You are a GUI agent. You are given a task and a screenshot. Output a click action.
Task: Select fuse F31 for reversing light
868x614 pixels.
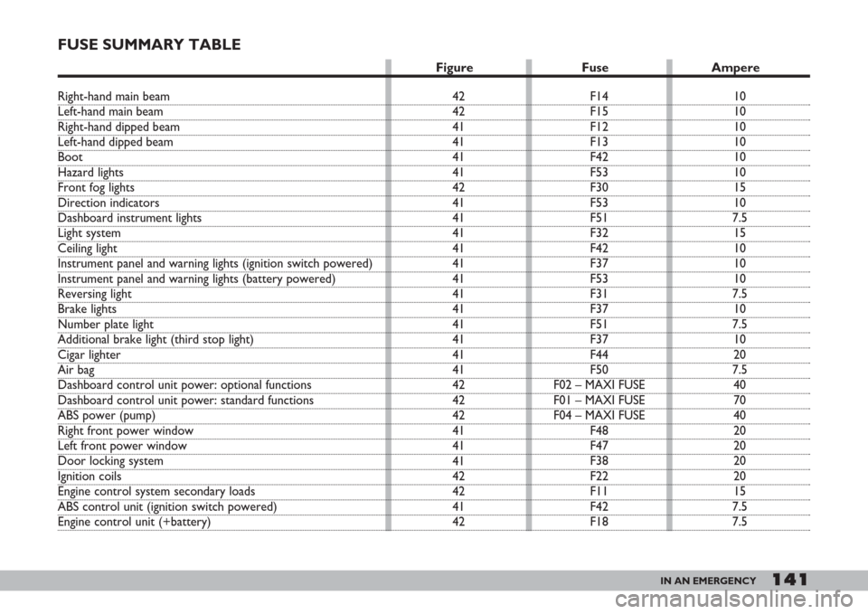599,294
